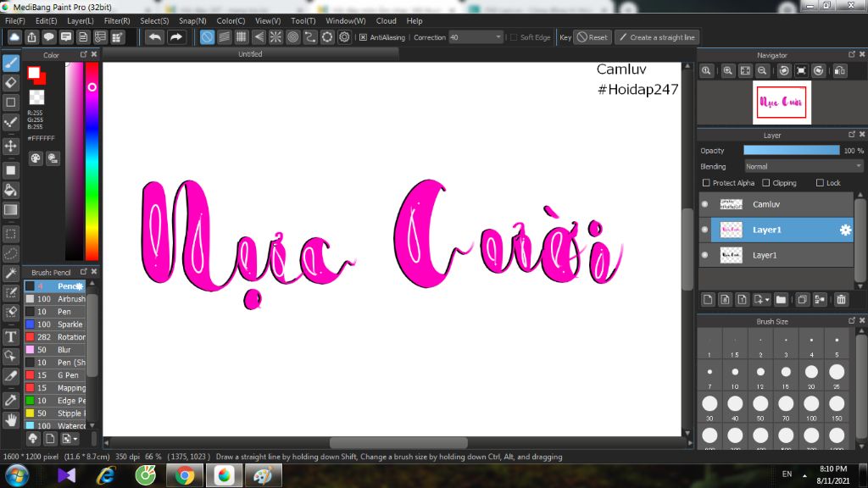Enable Protect Alpha checkbox
The width and height of the screenshot is (868, 488).
[706, 183]
